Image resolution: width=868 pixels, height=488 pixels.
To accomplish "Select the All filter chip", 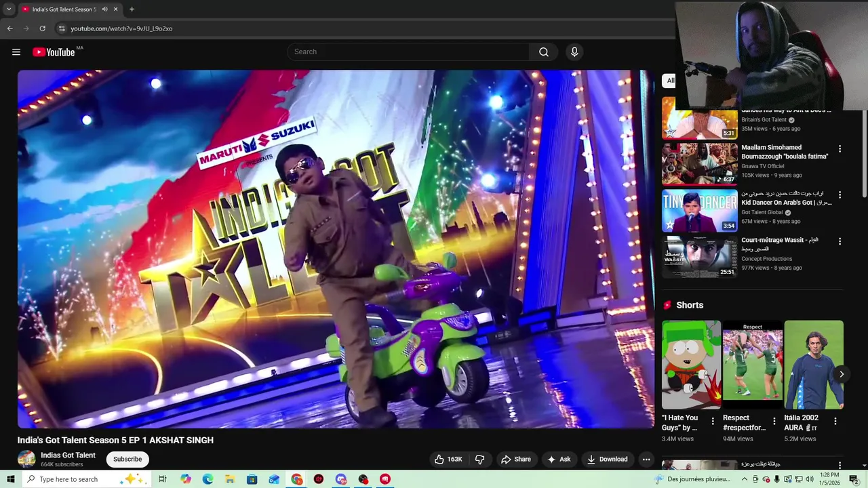I will (x=670, y=81).
